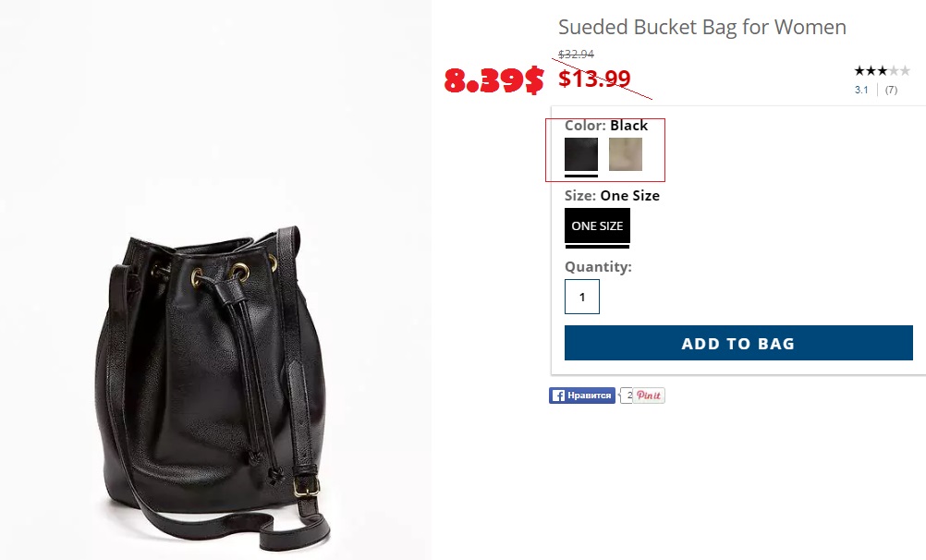926x560 pixels.
Task: Click the red 8.39$ price annotation
Action: pyautogui.click(x=493, y=79)
